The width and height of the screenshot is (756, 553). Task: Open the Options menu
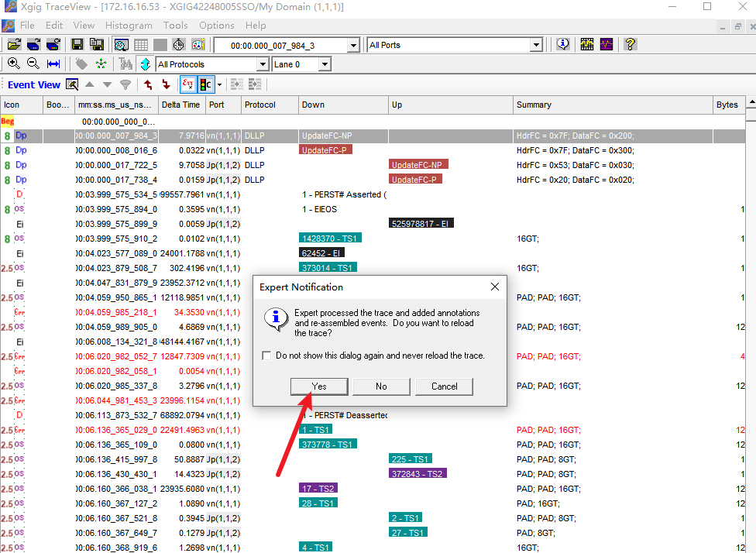[x=216, y=26]
